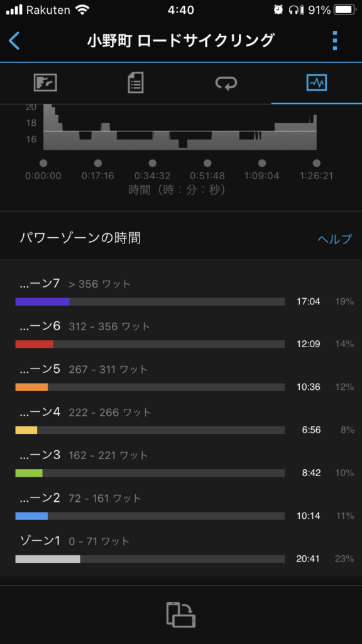Select the 0:17:16 time marker dot

pyautogui.click(x=97, y=163)
